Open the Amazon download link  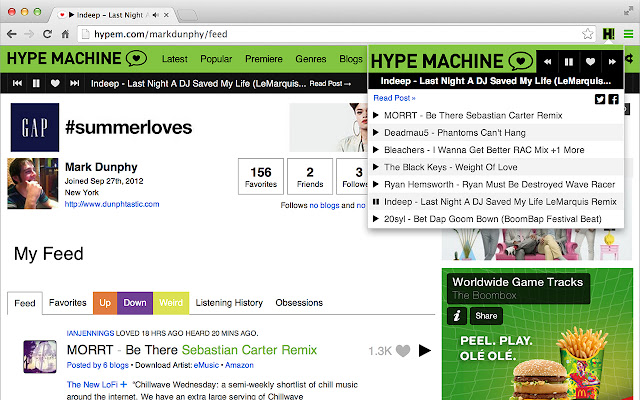(x=239, y=365)
